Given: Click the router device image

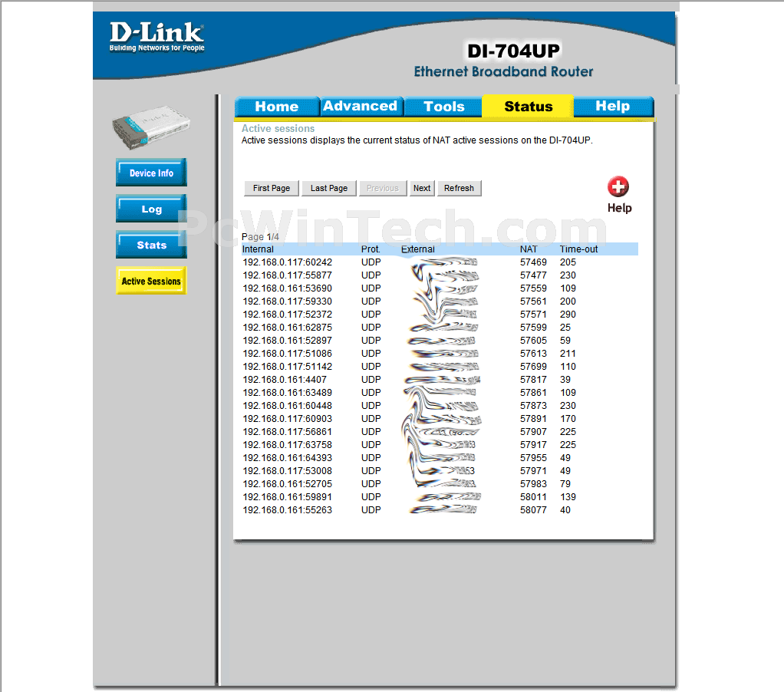Looking at the screenshot, I should (x=151, y=127).
